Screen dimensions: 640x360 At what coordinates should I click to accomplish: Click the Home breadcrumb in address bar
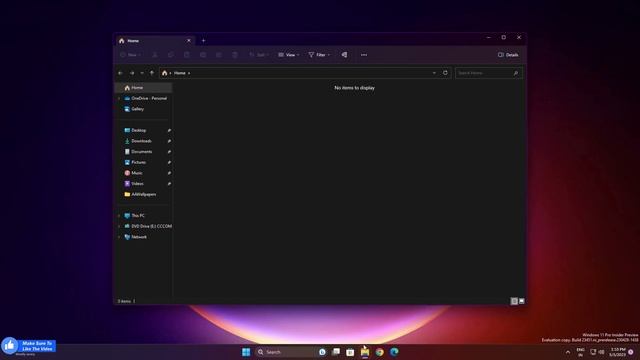(x=180, y=73)
